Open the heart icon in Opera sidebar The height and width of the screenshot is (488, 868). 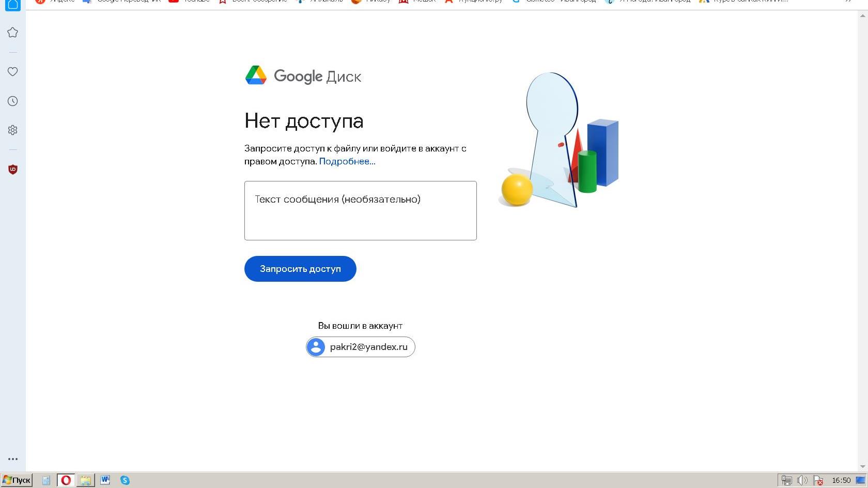(13, 72)
